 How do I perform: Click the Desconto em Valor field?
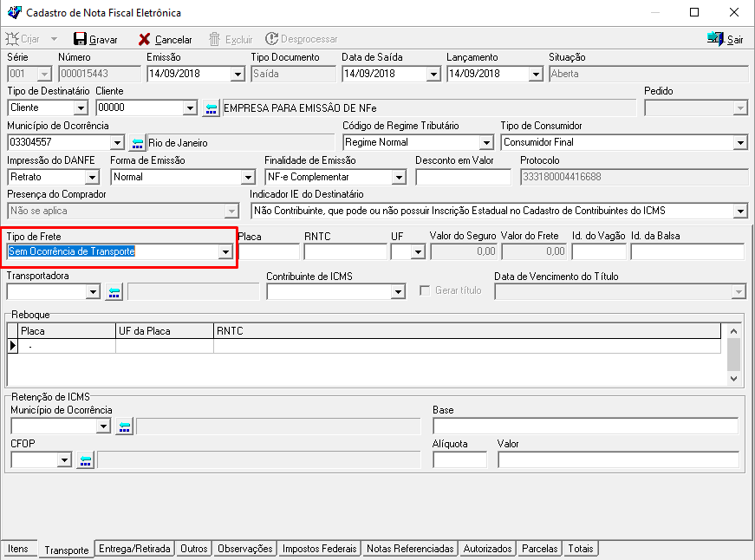click(463, 177)
